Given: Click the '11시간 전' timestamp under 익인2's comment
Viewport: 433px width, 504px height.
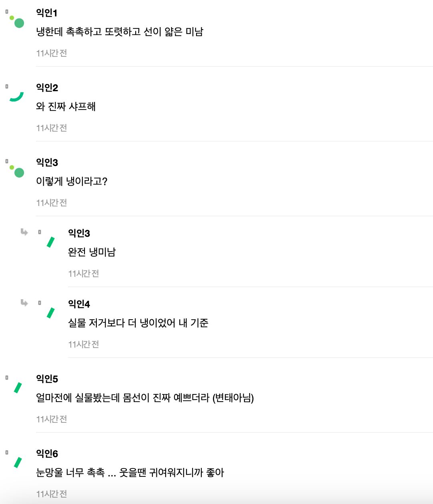Looking at the screenshot, I should point(52,128).
